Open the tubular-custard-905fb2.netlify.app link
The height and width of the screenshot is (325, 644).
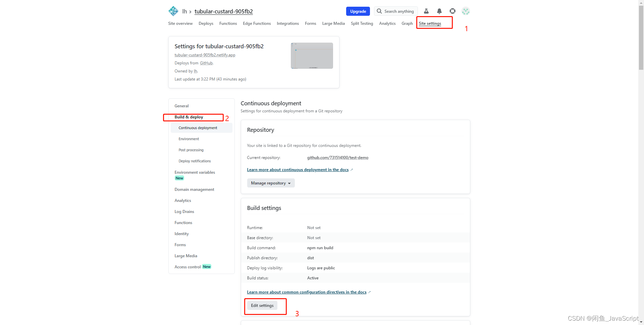[x=205, y=55]
